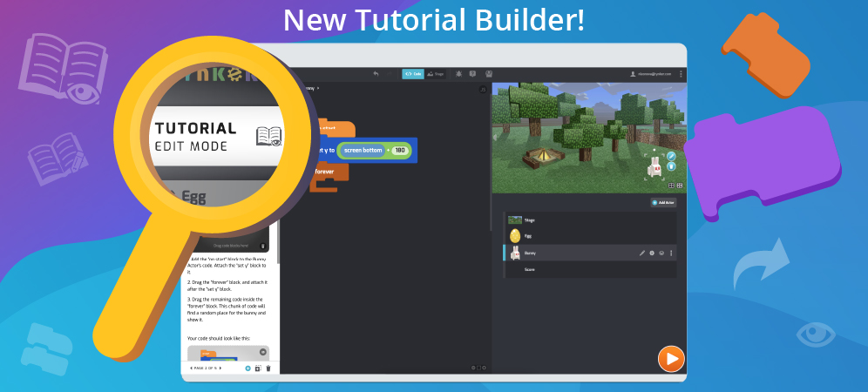Image resolution: width=868 pixels, height=392 pixels.
Task: Click the tutorial step 2 'forever' block instruction
Action: point(227,285)
